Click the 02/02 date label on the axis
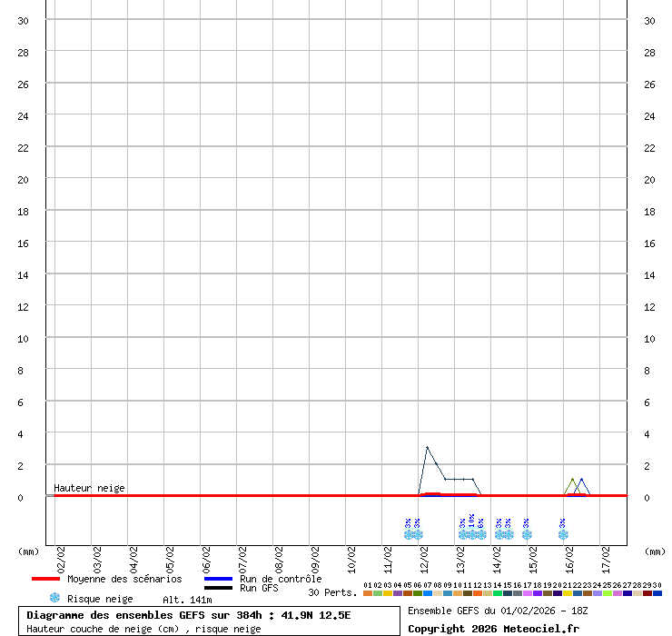This screenshot has width=672, height=636. pyautogui.click(x=60, y=555)
